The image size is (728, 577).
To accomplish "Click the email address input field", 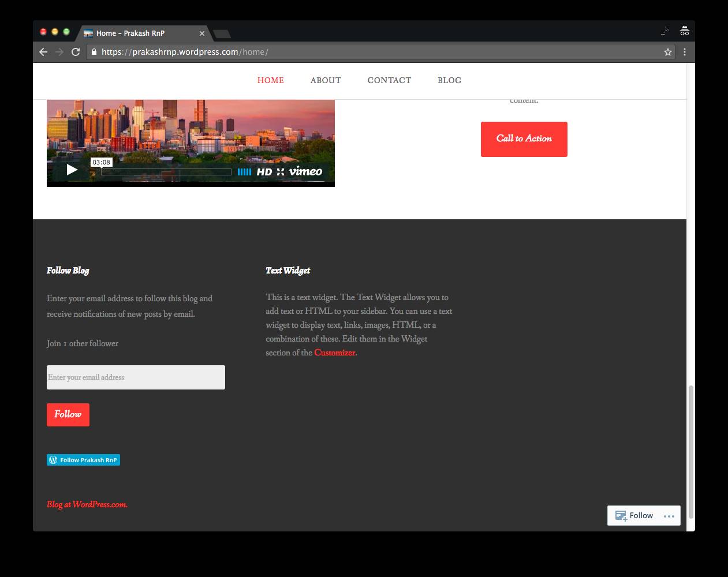I will (x=136, y=377).
